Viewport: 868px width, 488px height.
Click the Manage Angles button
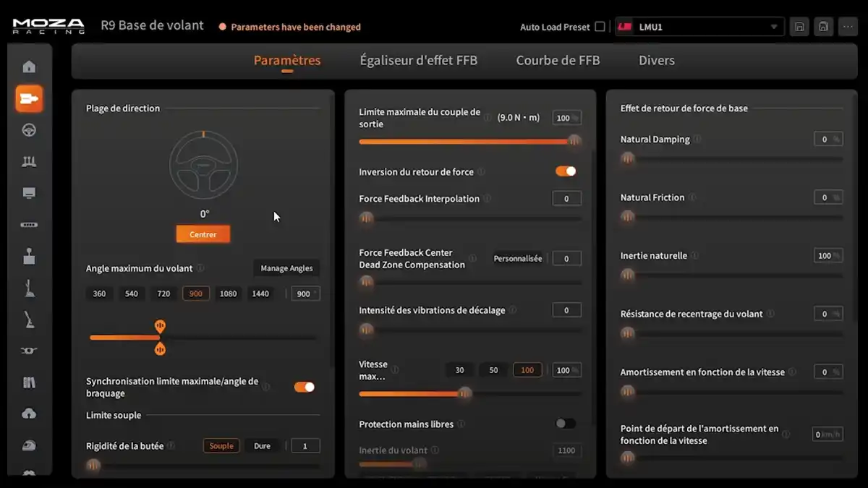[x=286, y=268]
